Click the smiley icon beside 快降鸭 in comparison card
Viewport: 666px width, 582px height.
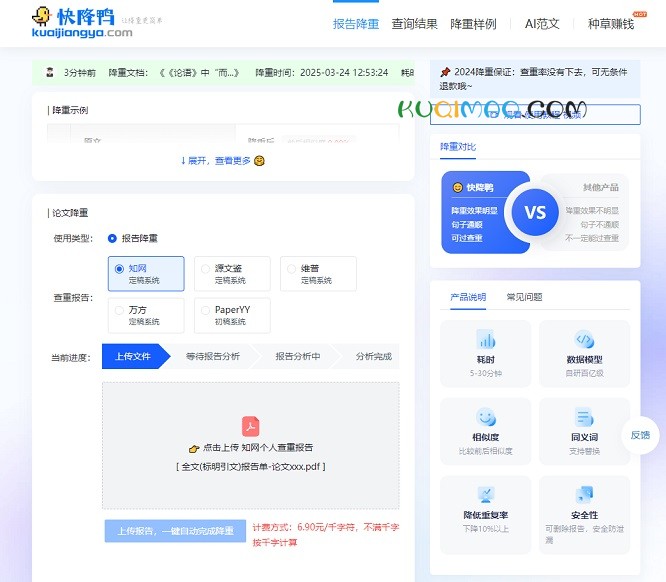pos(457,187)
